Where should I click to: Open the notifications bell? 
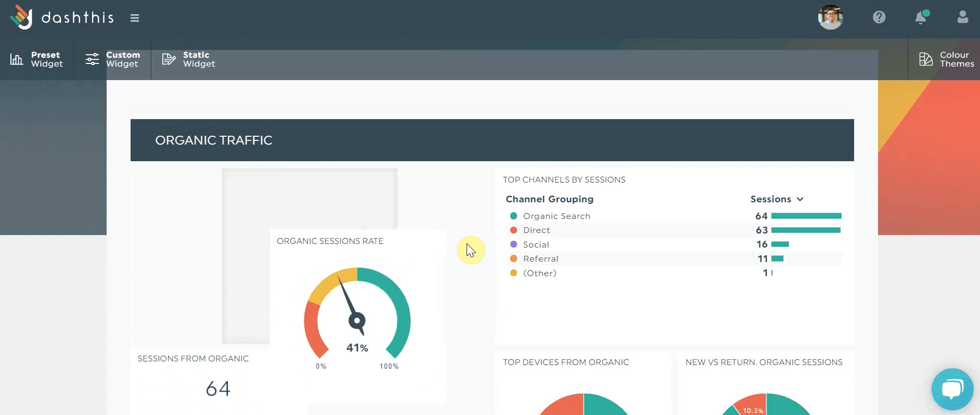pos(921,17)
